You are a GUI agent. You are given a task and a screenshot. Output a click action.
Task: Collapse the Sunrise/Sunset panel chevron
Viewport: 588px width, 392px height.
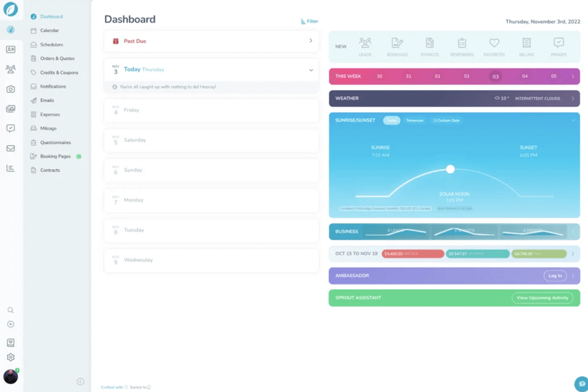573,121
